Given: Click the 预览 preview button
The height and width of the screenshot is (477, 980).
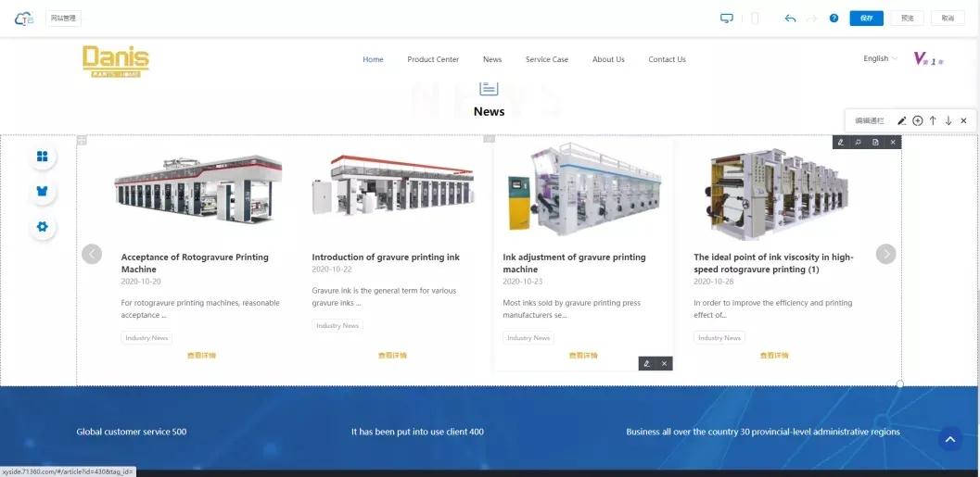Looking at the screenshot, I should (x=907, y=19).
